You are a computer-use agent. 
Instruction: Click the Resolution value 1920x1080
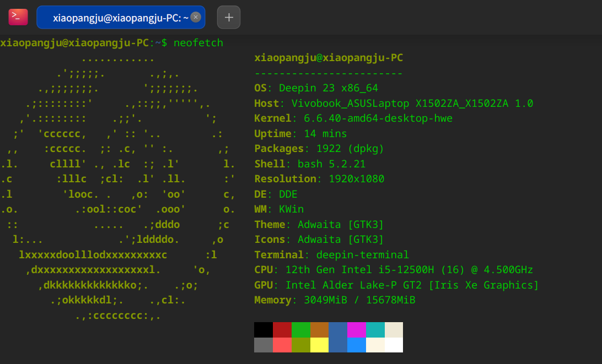click(356, 179)
